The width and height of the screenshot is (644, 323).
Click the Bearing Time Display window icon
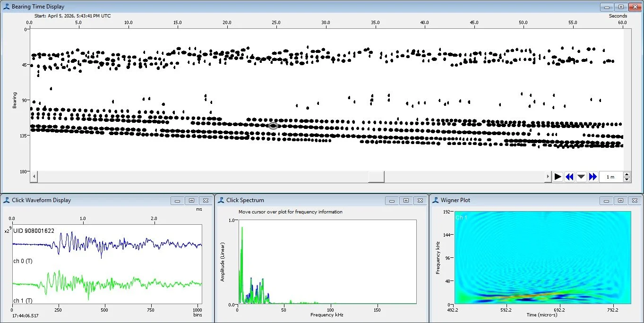[6, 7]
